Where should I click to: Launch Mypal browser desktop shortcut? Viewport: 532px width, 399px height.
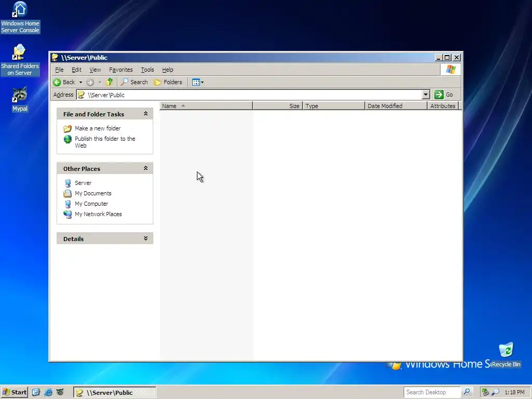point(20,99)
